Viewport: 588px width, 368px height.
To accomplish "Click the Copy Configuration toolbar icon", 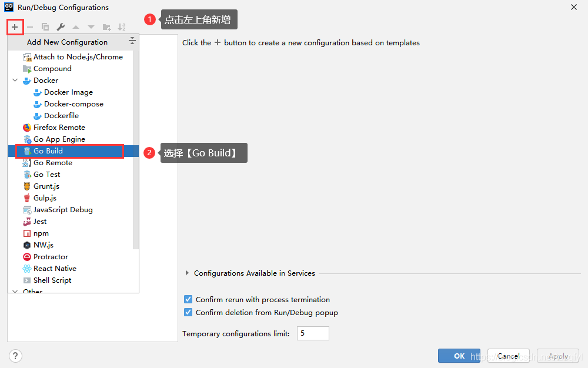I will (x=45, y=27).
